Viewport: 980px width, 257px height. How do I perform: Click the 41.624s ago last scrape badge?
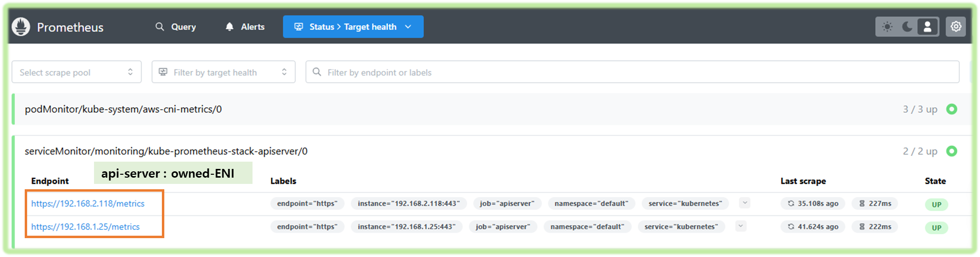pos(813,227)
